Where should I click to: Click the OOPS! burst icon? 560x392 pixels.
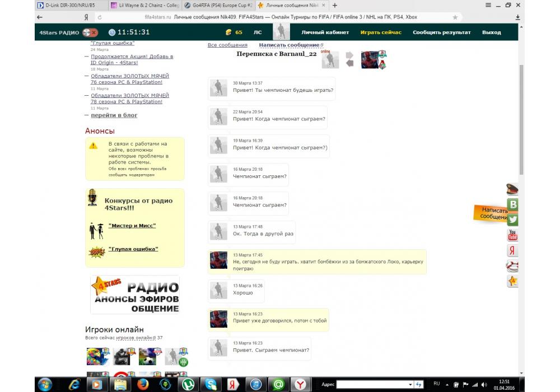[97, 252]
